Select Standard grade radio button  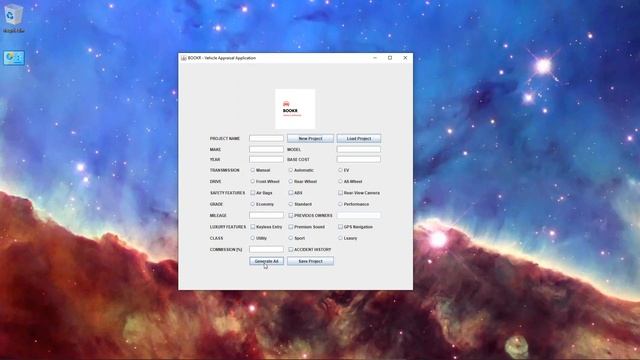point(291,204)
